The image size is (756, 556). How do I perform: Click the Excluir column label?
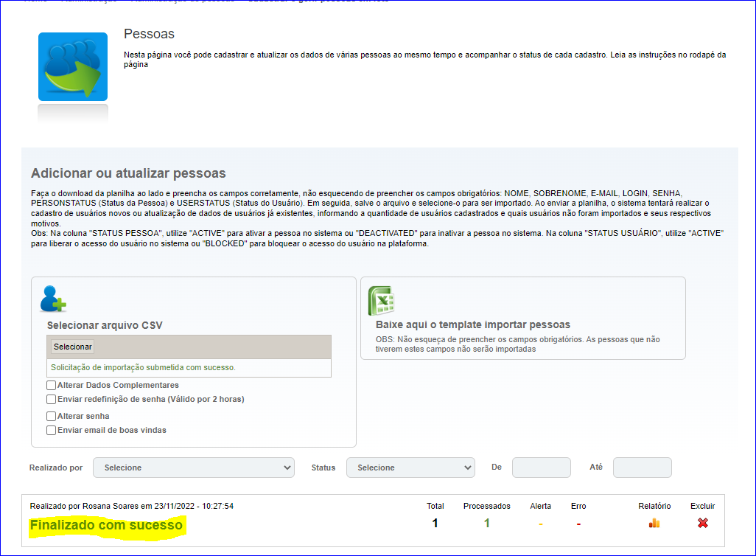702,506
